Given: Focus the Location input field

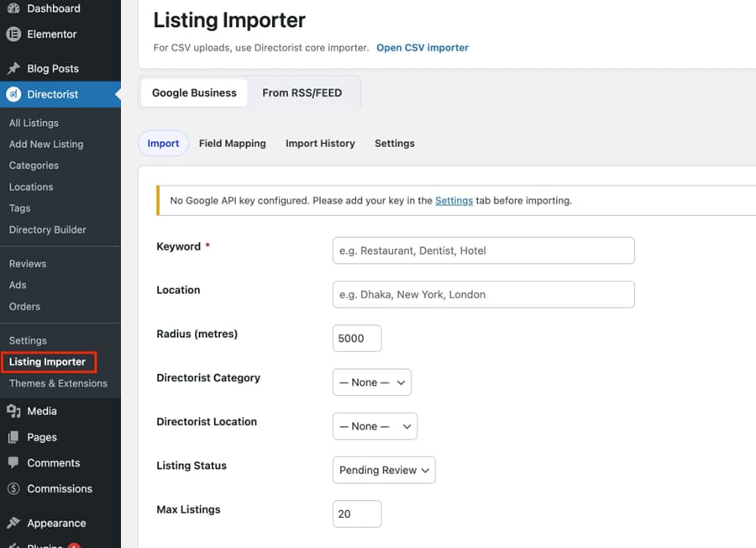Looking at the screenshot, I should click(484, 294).
